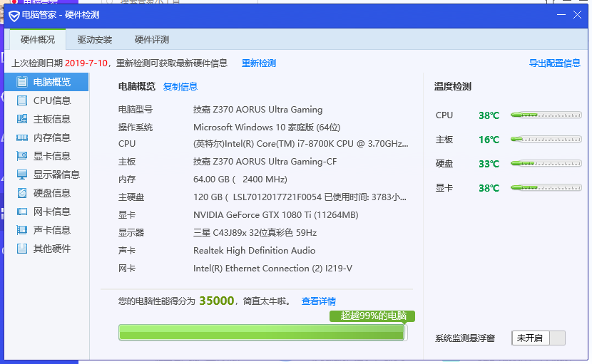
Task: Open the 内存信息 memory icon
Action: pos(22,137)
